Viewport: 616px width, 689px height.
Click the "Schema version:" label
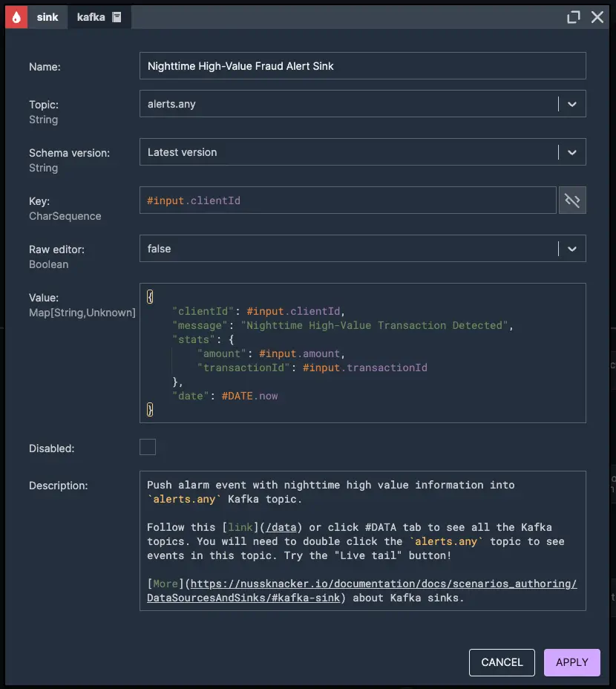(x=70, y=153)
